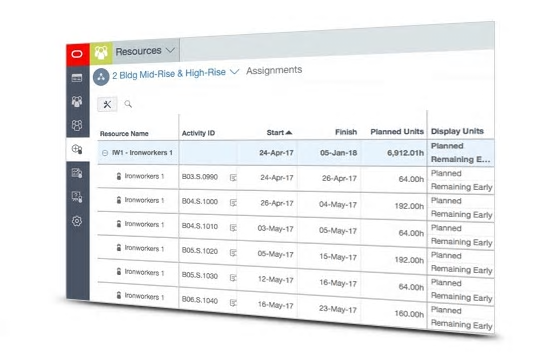The image size is (560, 360).
Task: Click the lock icon in B05.S.1030 row
Action: click(119, 271)
